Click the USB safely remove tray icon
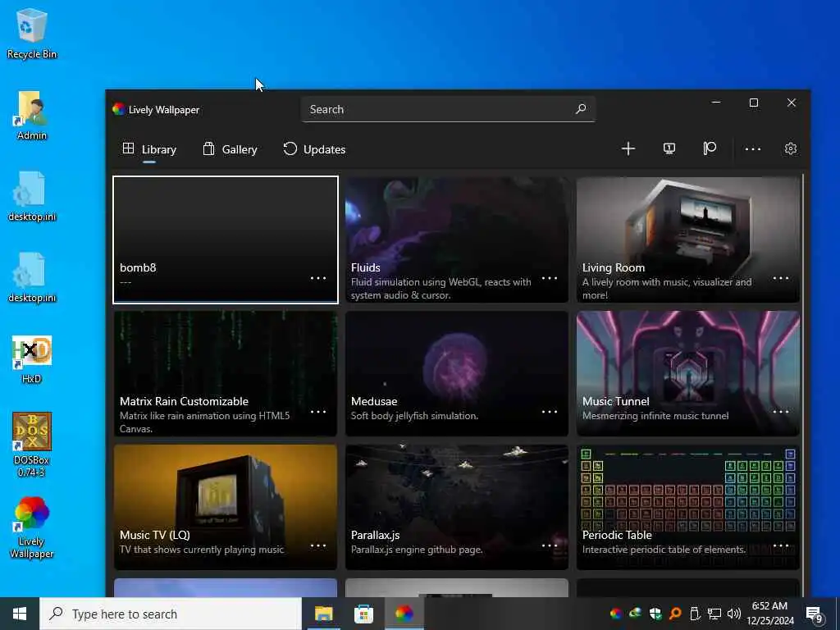840x630 pixels. [x=695, y=614]
